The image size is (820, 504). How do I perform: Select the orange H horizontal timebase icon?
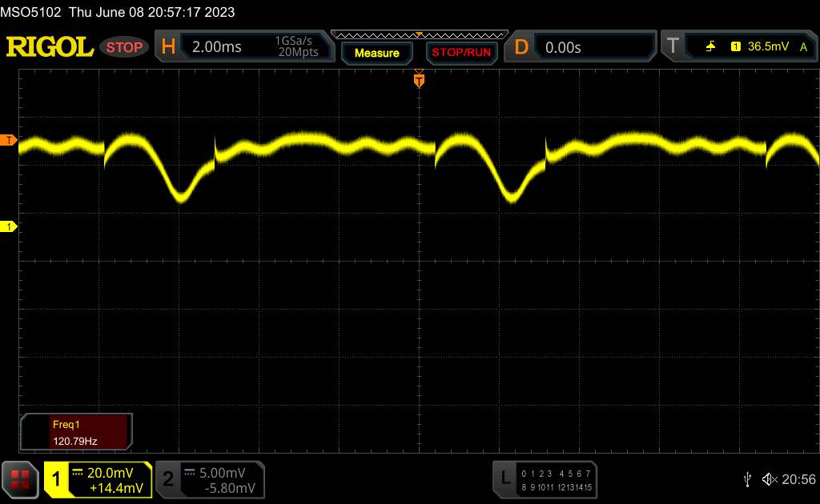168,47
